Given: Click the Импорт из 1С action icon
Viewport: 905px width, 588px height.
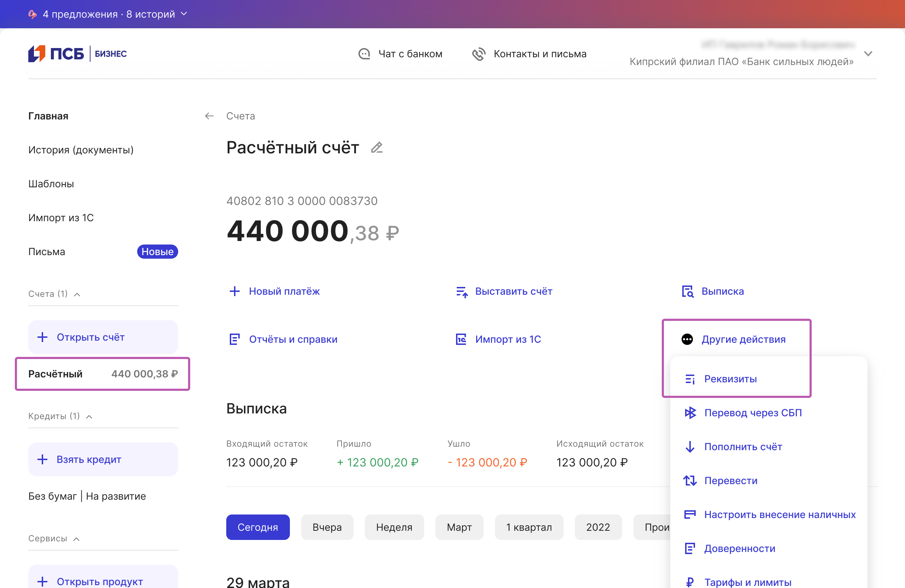Looking at the screenshot, I should click(x=461, y=340).
